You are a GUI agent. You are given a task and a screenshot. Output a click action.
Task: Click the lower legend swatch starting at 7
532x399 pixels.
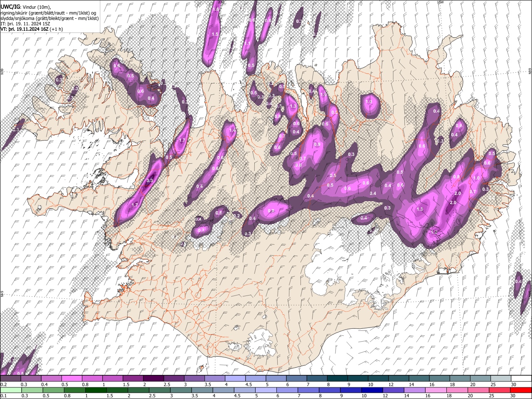click(x=308, y=390)
